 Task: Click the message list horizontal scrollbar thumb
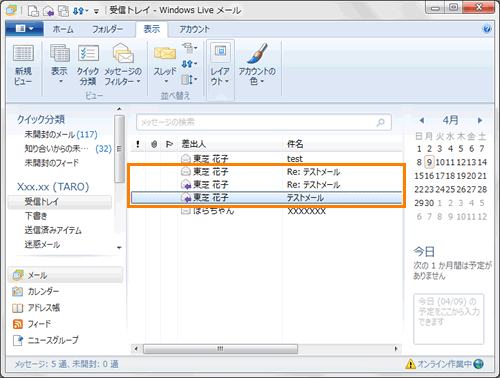pos(220,349)
